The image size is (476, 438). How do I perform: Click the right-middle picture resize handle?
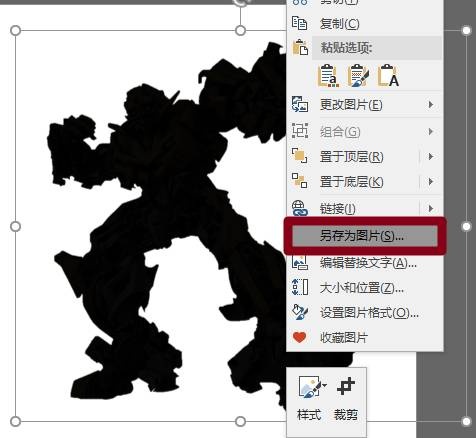tap(466, 226)
